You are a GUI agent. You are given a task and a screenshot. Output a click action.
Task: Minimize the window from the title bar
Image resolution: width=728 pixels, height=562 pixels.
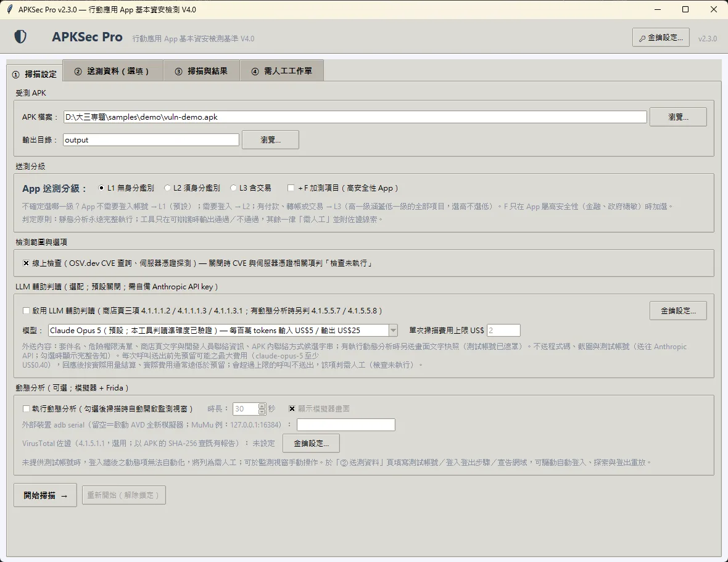click(x=658, y=9)
